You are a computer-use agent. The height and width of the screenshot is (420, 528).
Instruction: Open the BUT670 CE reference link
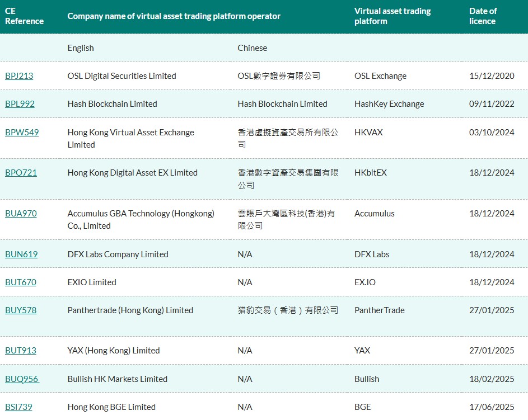(x=20, y=282)
